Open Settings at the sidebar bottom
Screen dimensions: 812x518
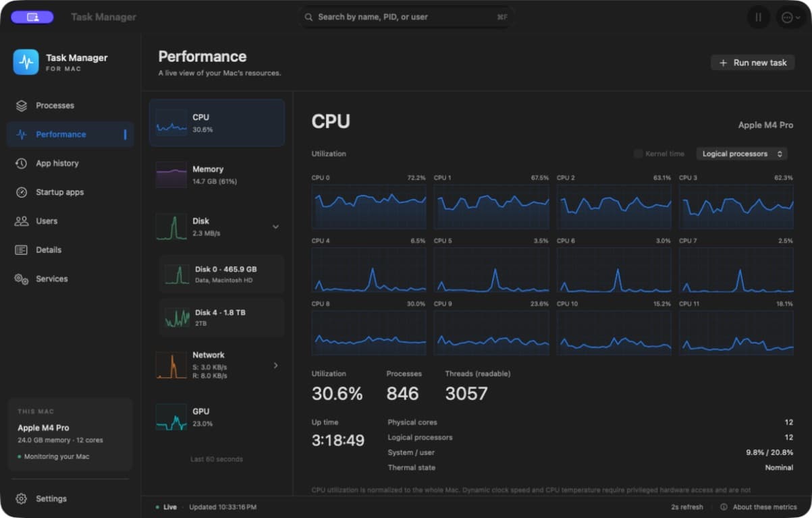coord(70,498)
